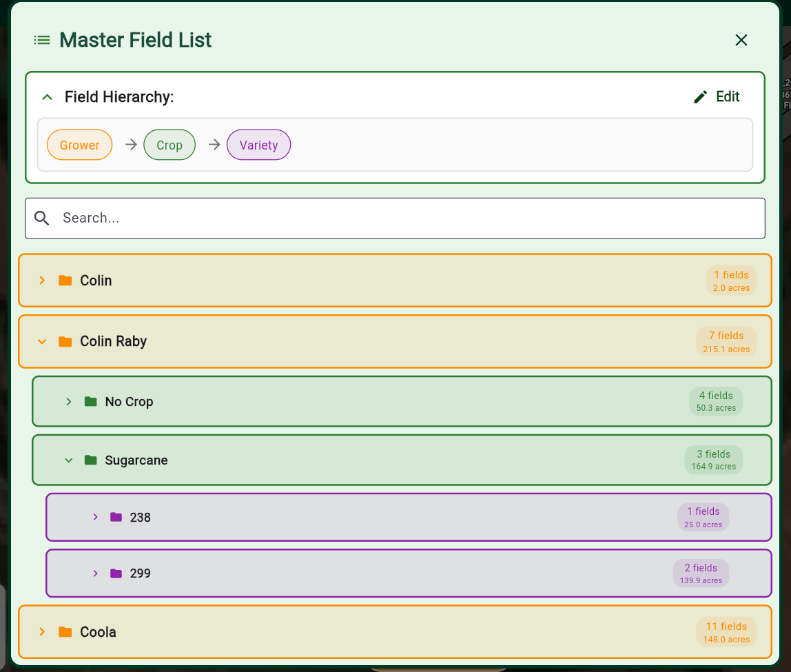Click the folder icon next to Coola
791x672 pixels.
pos(65,631)
